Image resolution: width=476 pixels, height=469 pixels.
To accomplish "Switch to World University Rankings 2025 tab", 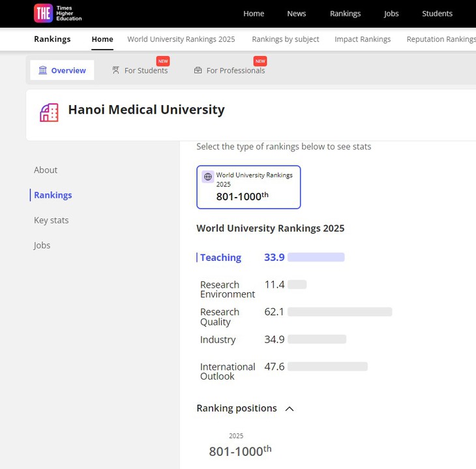I will [x=181, y=39].
